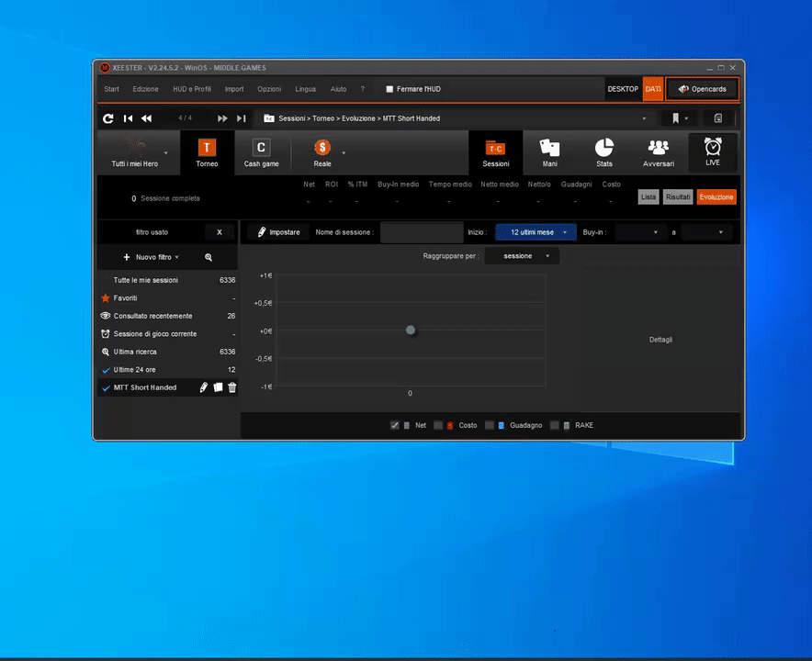812x661 pixels.
Task: Open the Favoriti star filter
Action: (x=168, y=298)
